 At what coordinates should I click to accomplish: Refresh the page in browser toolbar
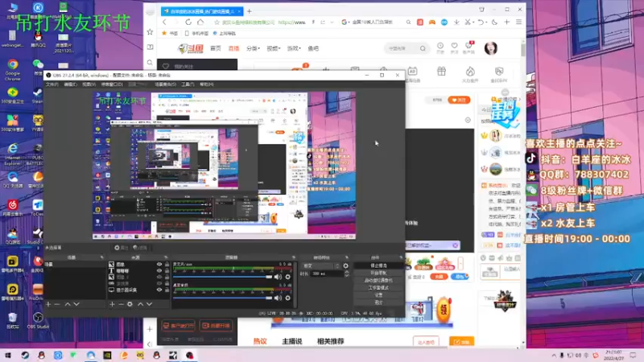(188, 23)
